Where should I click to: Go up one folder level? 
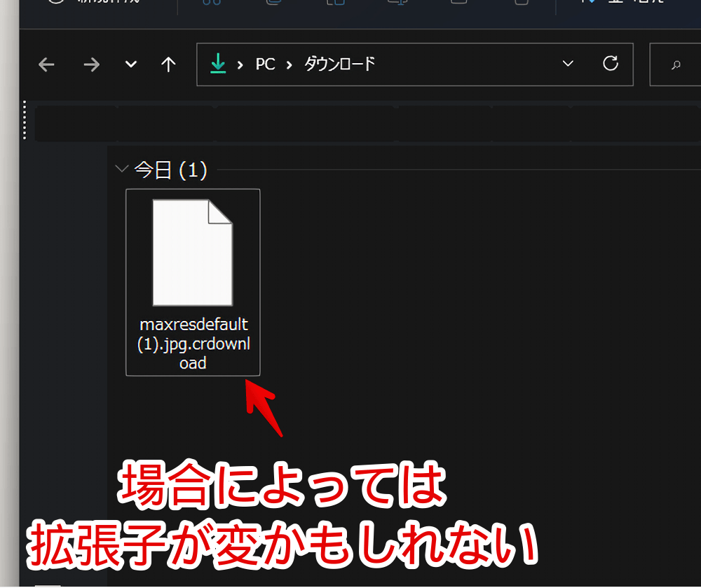pos(168,64)
